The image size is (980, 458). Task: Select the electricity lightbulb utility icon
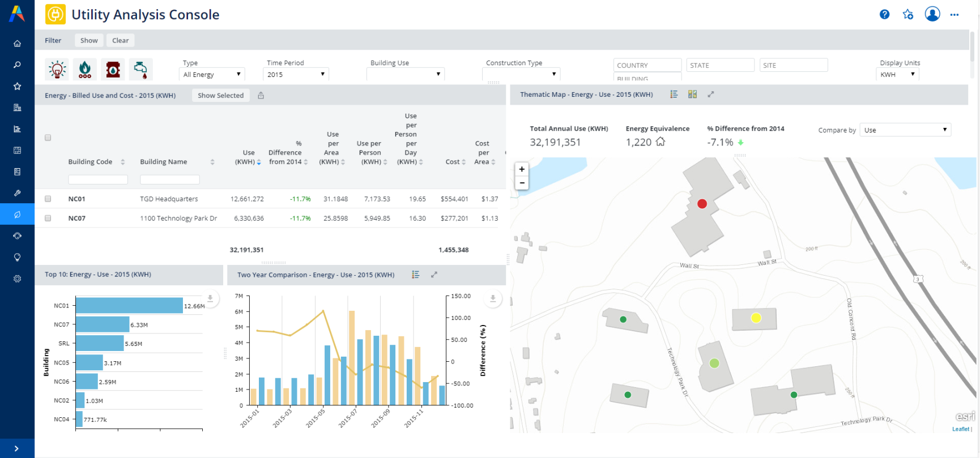[x=57, y=69]
